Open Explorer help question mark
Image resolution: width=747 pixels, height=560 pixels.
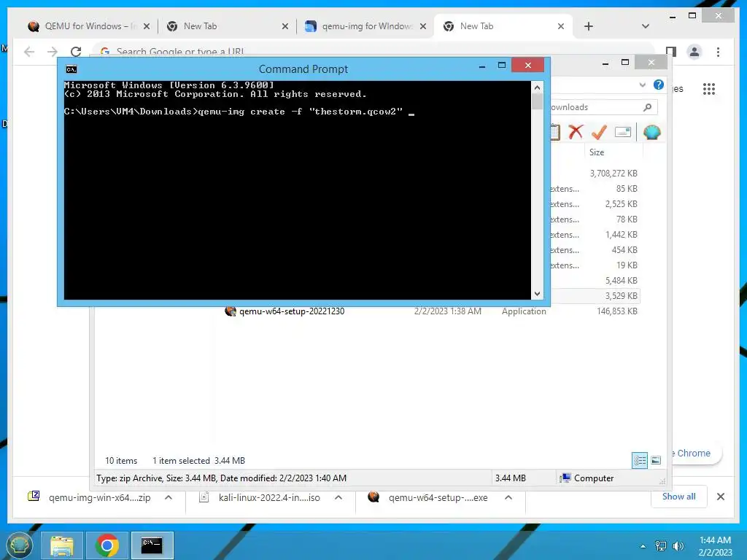[659, 85]
